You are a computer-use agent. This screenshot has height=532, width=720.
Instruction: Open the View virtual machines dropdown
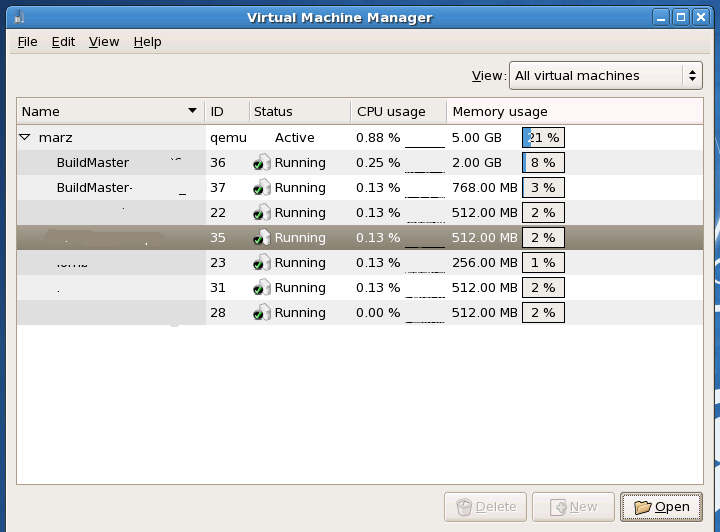click(x=605, y=75)
